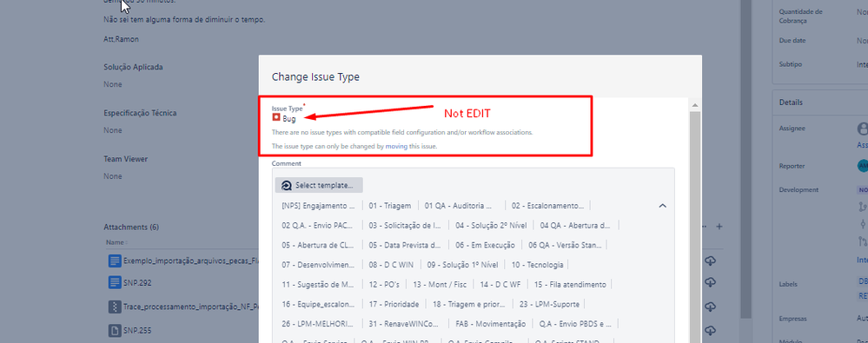The width and height of the screenshot is (868, 343).
Task: Insert the 'FAB - Movimentação' template
Action: (490, 324)
